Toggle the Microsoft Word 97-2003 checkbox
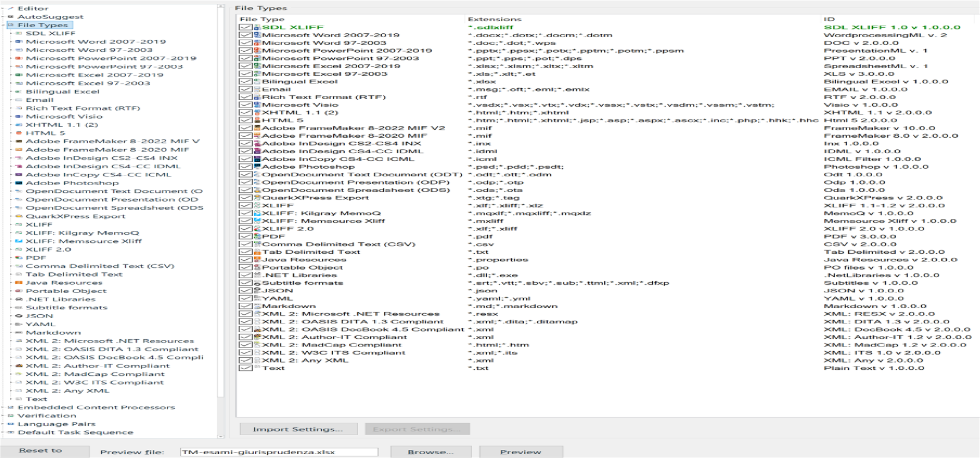This screenshot has height=458, width=980. click(246, 43)
